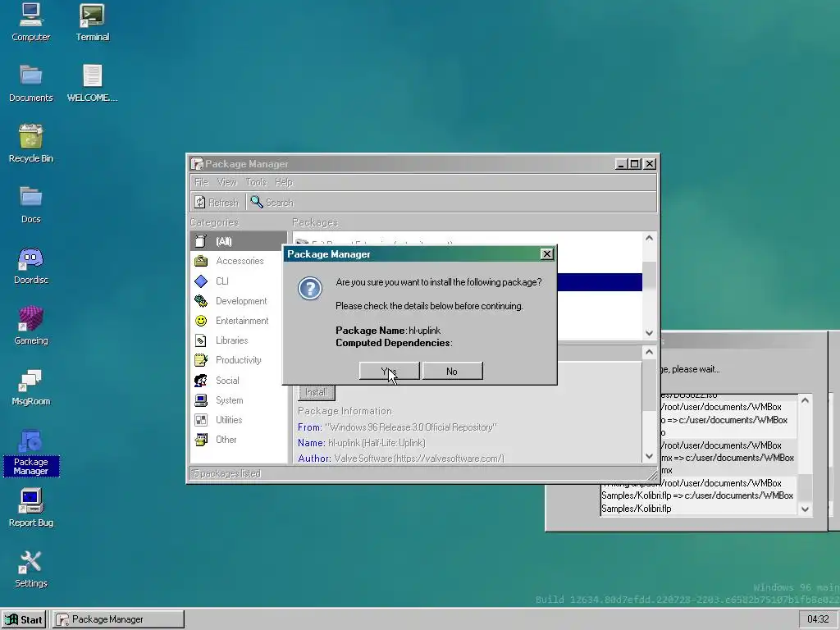Screen dimensions: 840x630
Task: Click the Package Manager taskbar button
Action: pos(118,619)
